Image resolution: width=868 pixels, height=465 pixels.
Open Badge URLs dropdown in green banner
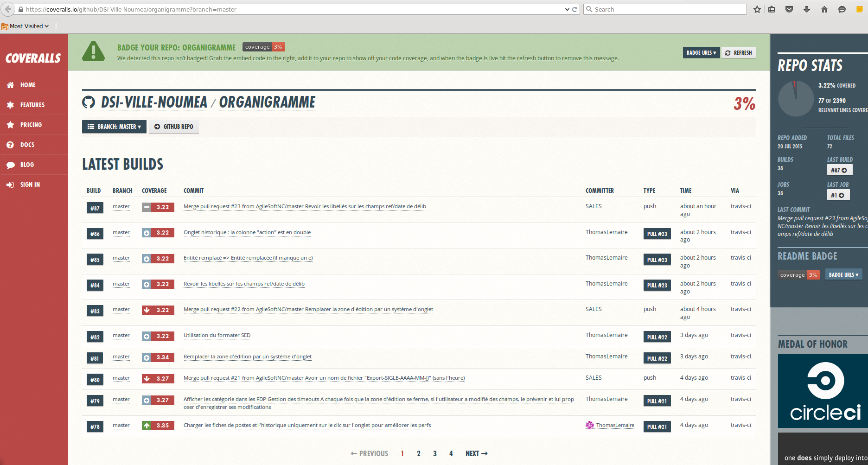tap(701, 53)
